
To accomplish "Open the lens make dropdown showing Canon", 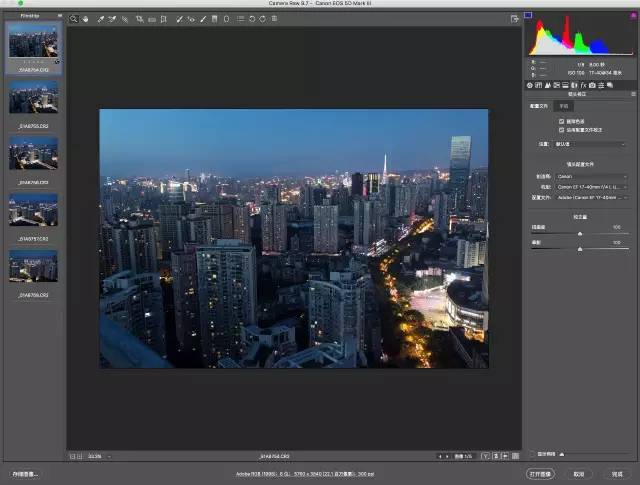I will (x=590, y=176).
